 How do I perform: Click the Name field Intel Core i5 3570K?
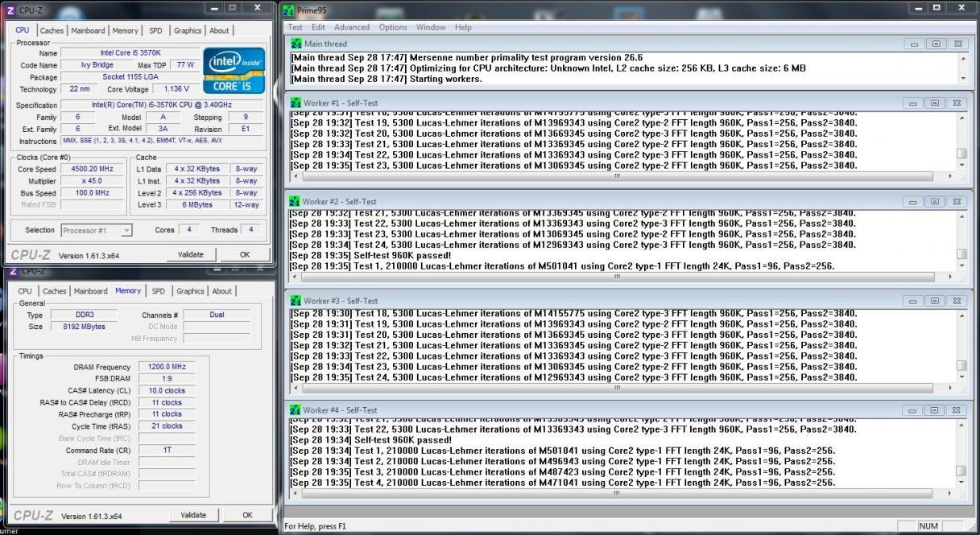point(131,52)
